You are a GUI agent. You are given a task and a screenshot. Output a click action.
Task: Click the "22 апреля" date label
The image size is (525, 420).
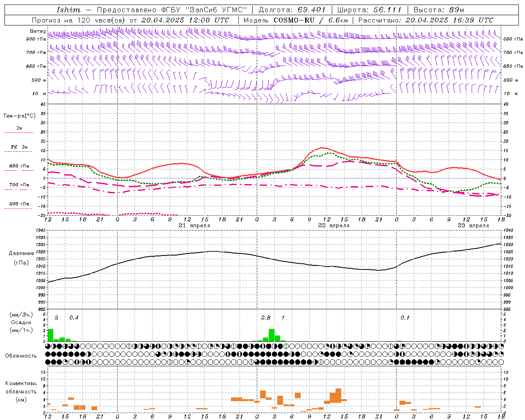334,226
